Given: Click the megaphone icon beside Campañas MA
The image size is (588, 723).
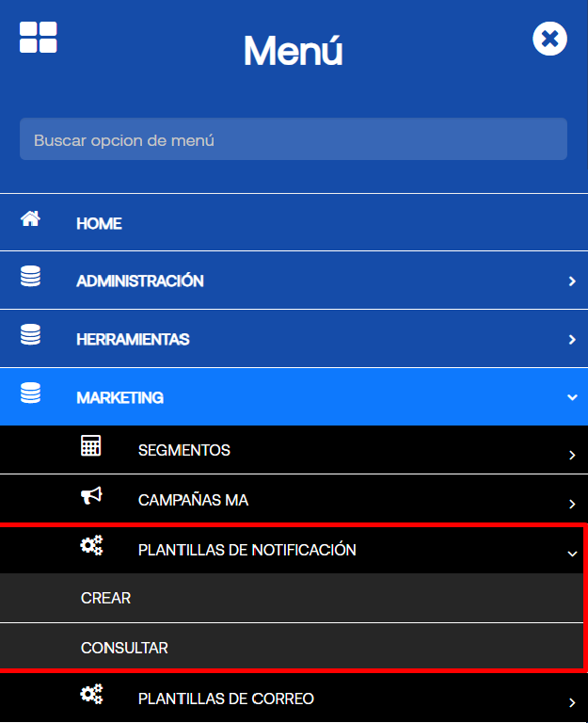Looking at the screenshot, I should 91,496.
